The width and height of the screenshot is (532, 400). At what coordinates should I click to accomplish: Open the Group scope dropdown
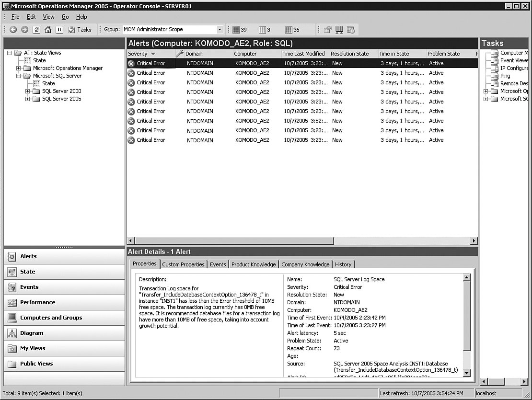pyautogui.click(x=220, y=30)
